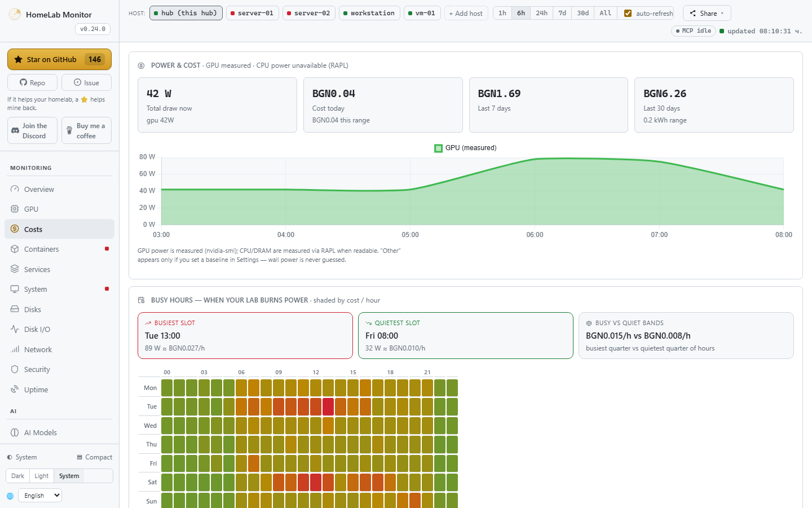Click the BGN1.69 Last 7 days card

tap(549, 105)
